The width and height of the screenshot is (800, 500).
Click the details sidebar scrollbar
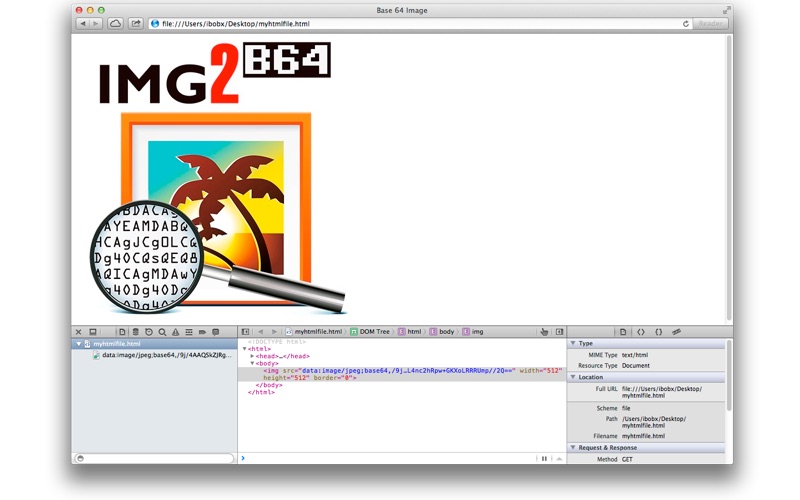pos(729,375)
